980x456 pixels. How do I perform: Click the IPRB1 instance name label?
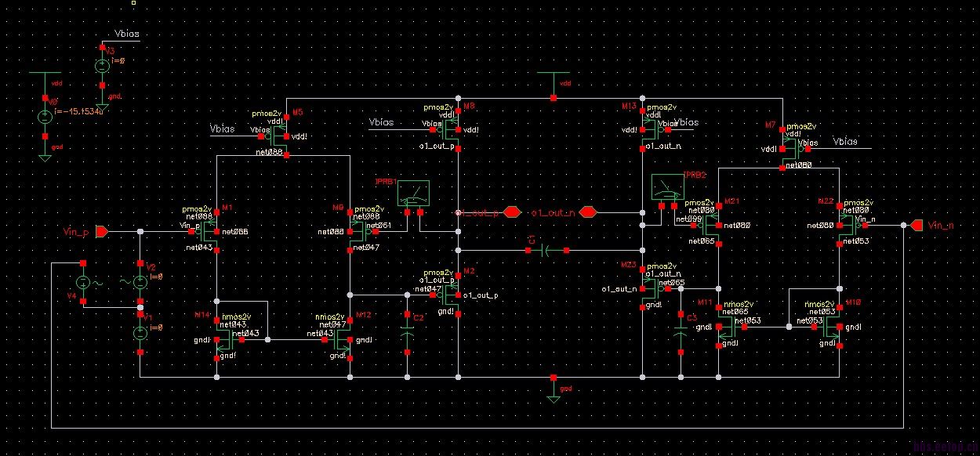tap(387, 181)
